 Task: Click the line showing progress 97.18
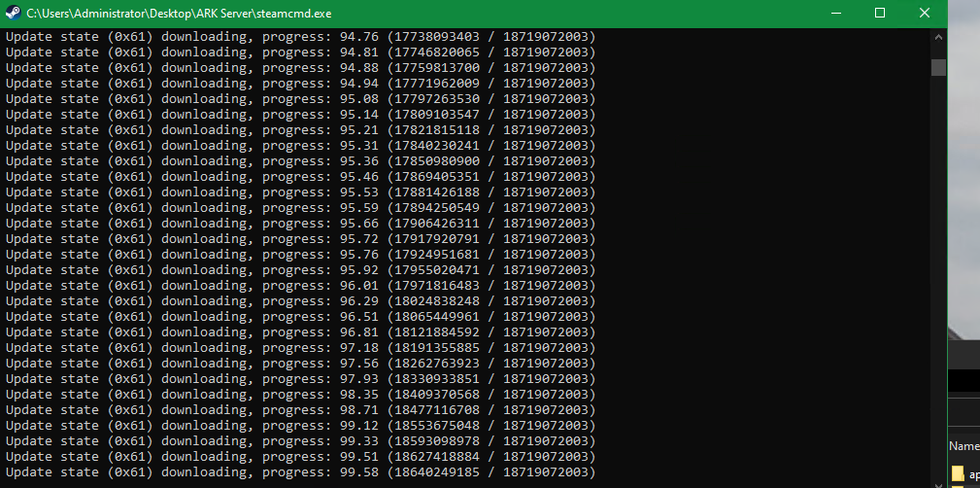click(x=299, y=348)
